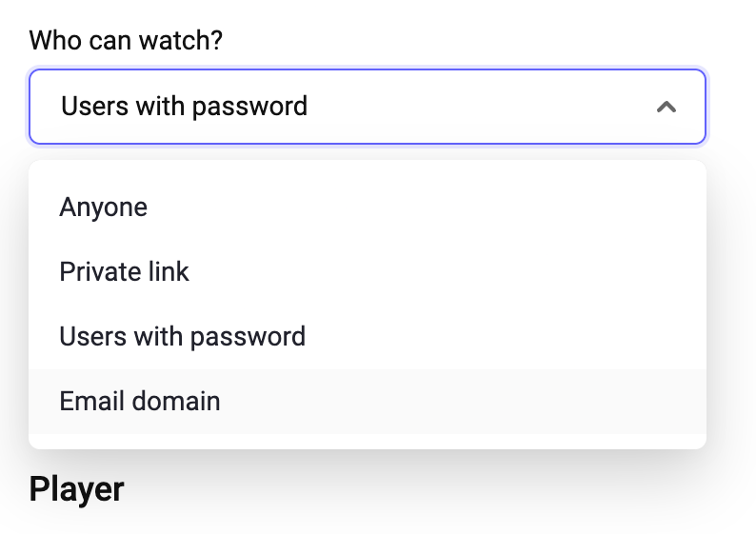756x534 pixels.
Task: Click the selected "Users with password" value in the combo box
Action: [184, 106]
